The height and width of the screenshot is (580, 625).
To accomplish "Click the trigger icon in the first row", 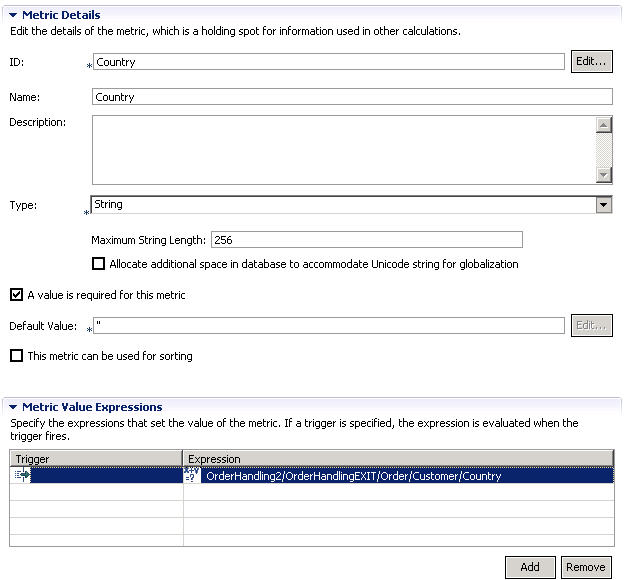I will coord(22,476).
